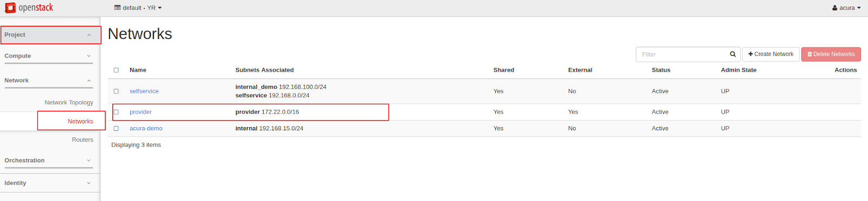Screen dimensions: 868x201
Task: Expand the Compute section
Action: 48,56
